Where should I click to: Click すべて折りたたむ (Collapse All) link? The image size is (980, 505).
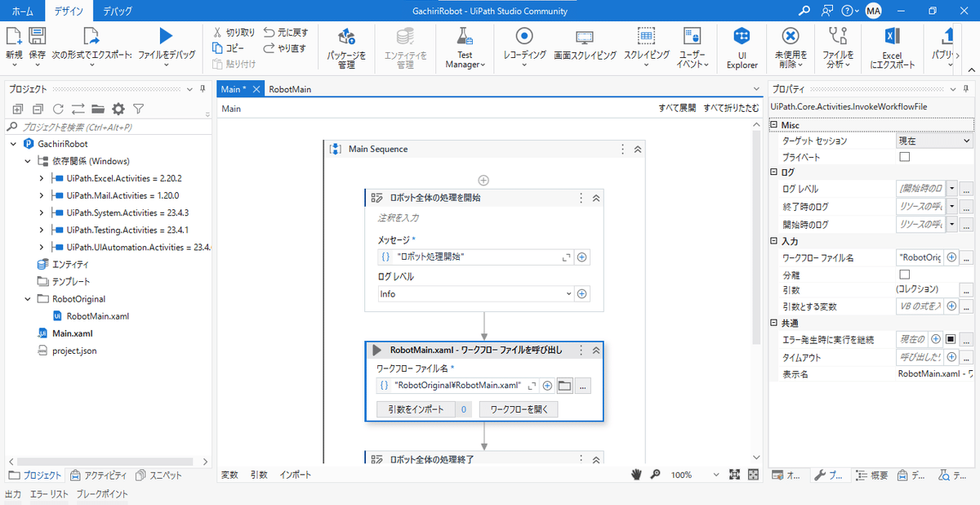point(732,109)
